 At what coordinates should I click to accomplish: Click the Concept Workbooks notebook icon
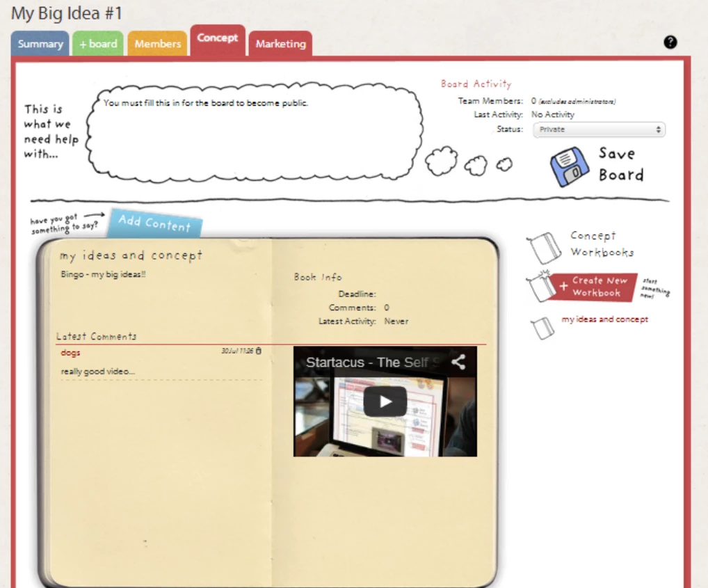545,248
